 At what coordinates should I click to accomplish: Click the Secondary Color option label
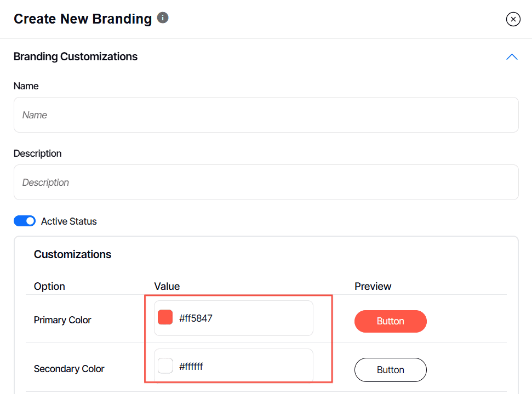point(69,369)
